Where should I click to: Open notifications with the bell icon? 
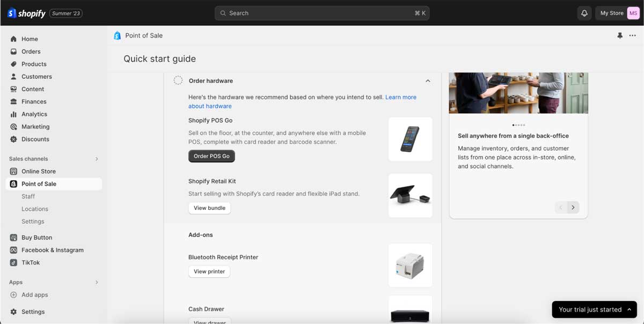tap(584, 12)
